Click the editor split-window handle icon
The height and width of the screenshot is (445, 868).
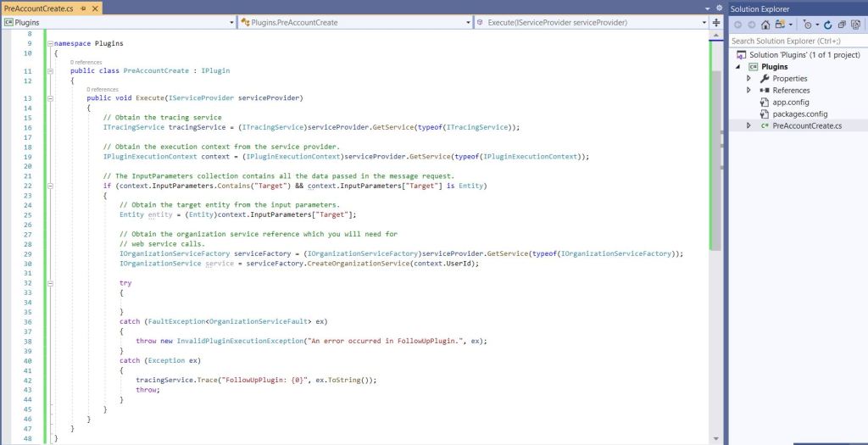717,22
